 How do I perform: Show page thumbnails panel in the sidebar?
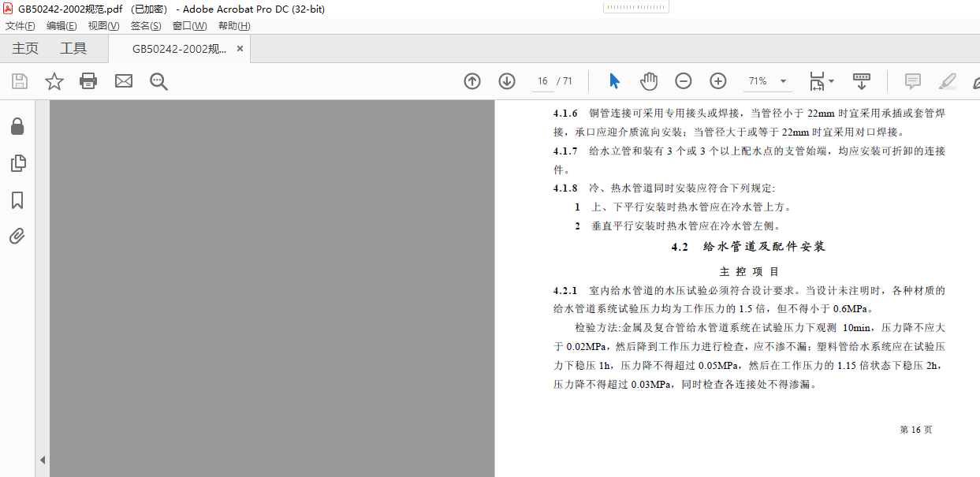pyautogui.click(x=17, y=163)
